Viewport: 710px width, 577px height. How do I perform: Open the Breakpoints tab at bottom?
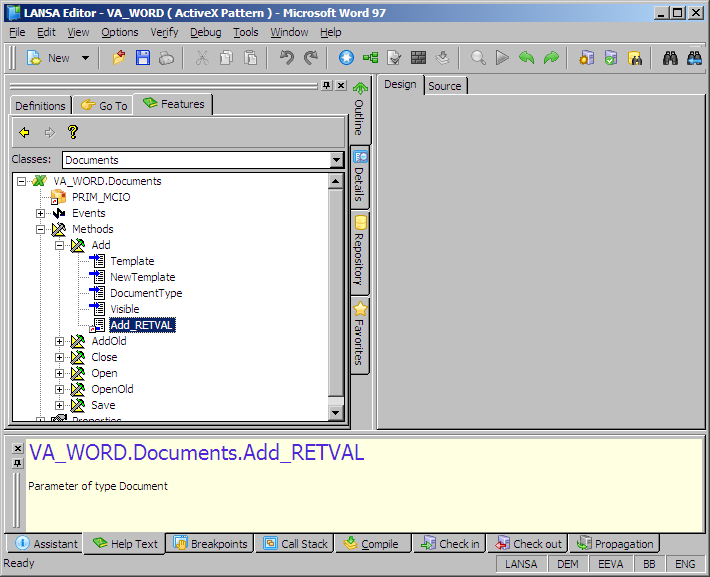(x=210, y=544)
